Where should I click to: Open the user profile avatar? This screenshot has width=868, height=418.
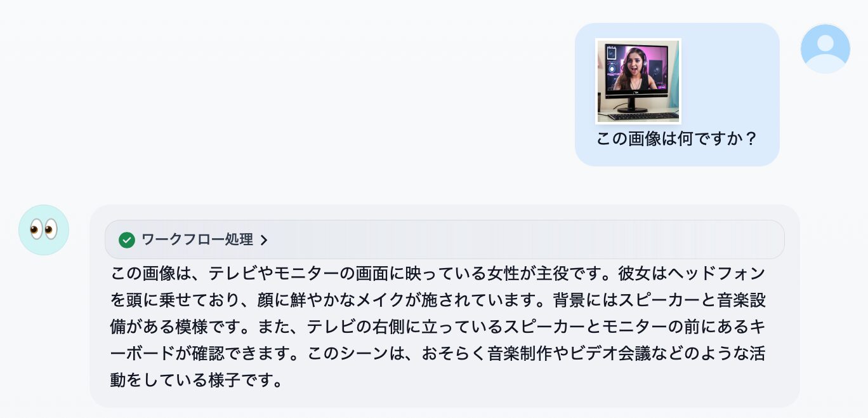click(x=825, y=49)
